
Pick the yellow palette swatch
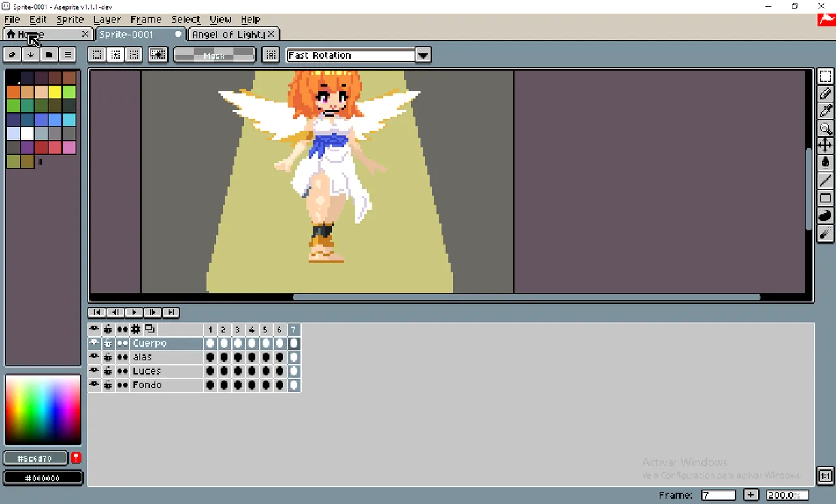tap(55, 92)
